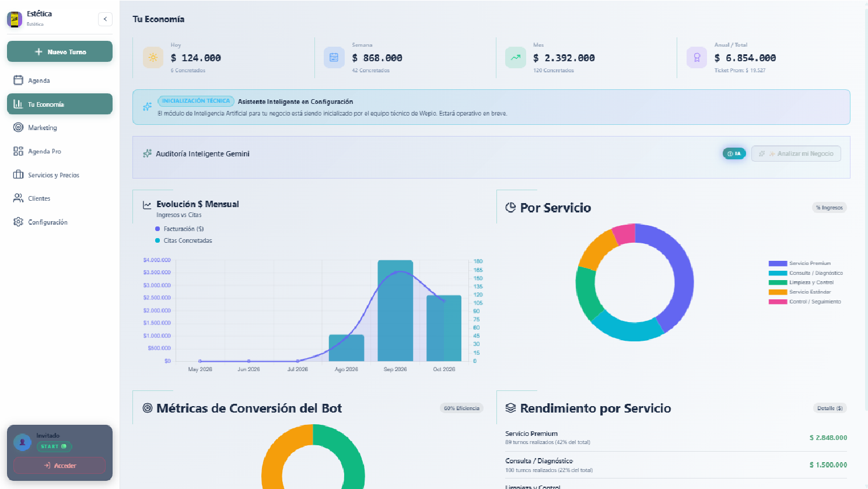Image resolution: width=868 pixels, height=489 pixels.
Task: Click the layers icon beside Rendimiento por Servicio
Action: click(x=510, y=408)
